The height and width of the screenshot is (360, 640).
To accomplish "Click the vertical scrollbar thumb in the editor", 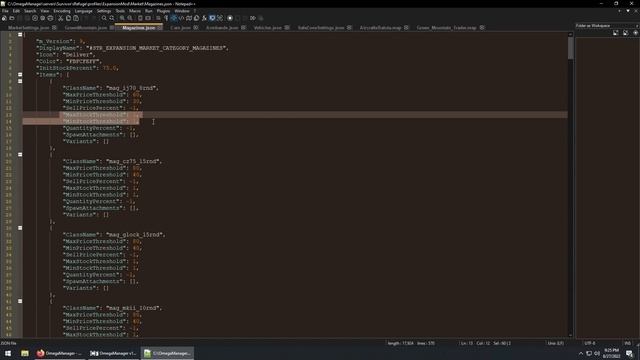I will click(x=570, y=48).
